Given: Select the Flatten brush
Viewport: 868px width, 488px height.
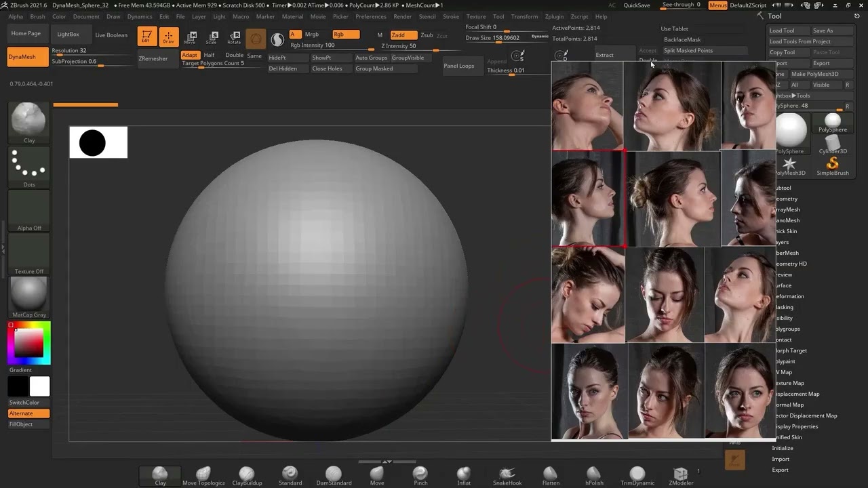Looking at the screenshot, I should click(x=551, y=476).
